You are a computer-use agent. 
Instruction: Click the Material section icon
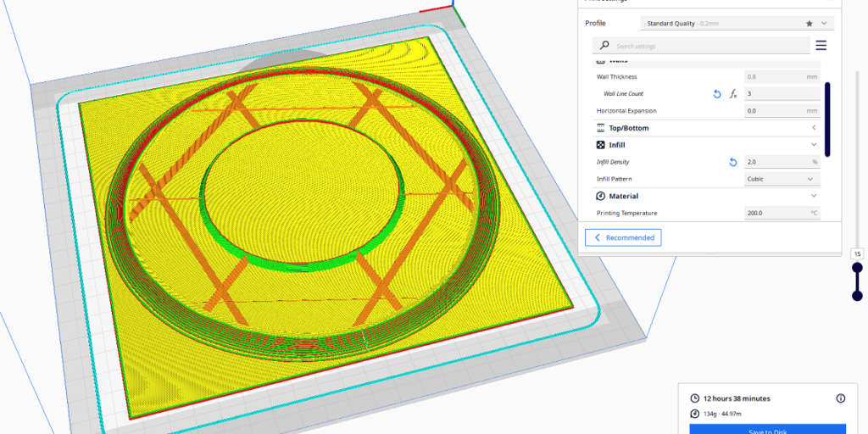[x=600, y=196]
